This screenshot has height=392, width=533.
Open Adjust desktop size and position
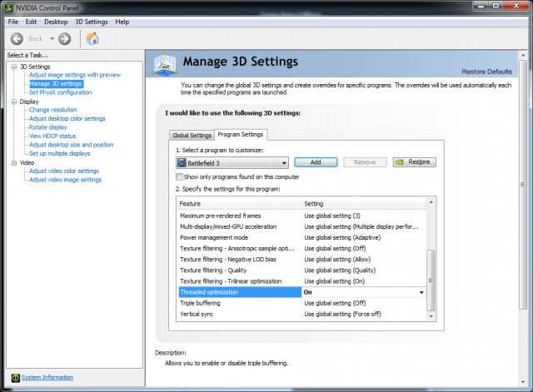[71, 145]
